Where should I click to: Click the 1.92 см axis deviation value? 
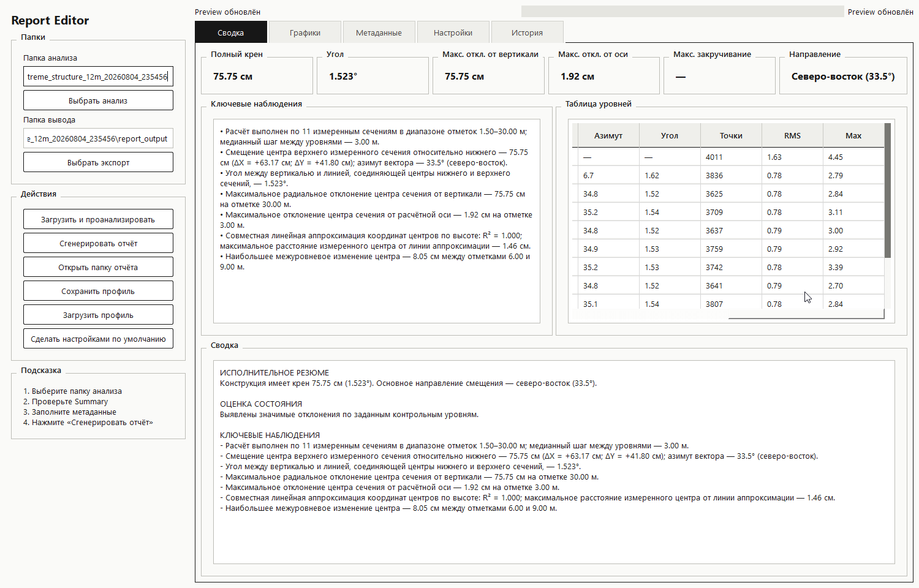pos(577,77)
